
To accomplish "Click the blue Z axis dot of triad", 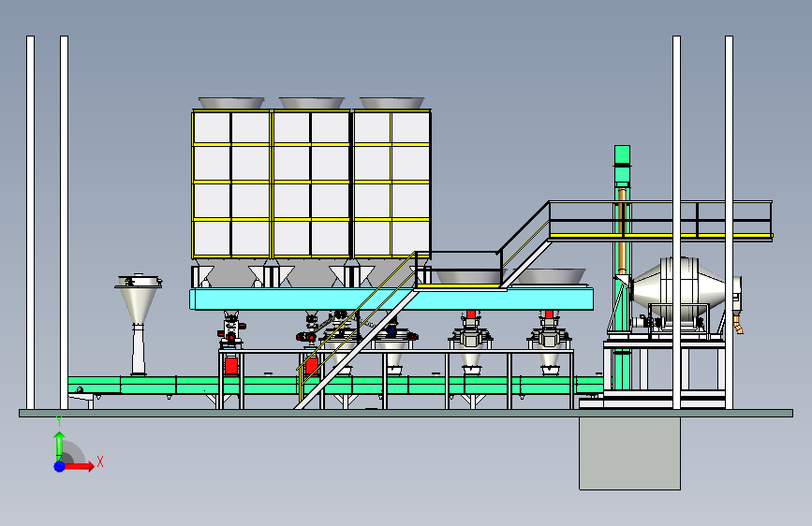I will [60, 466].
